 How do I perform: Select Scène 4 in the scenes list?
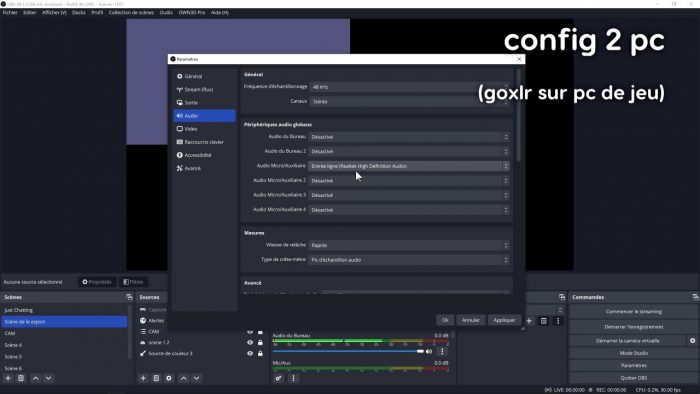pyautogui.click(x=64, y=345)
